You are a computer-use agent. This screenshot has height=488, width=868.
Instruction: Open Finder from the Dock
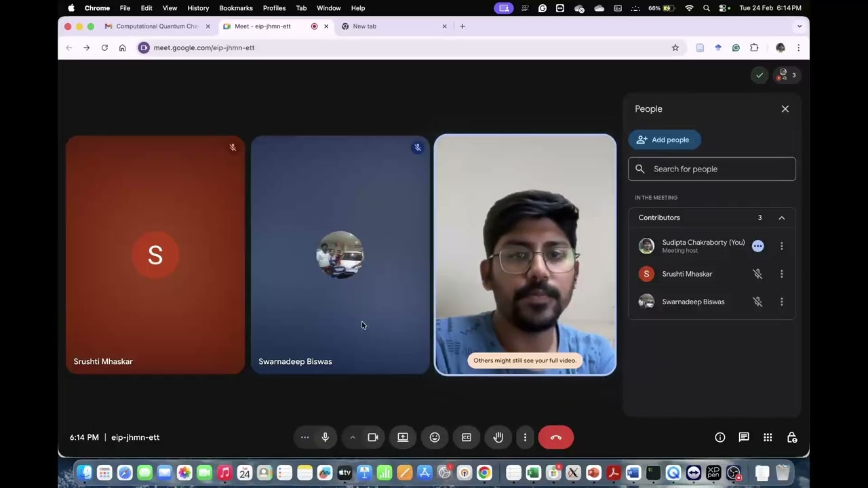point(84,472)
